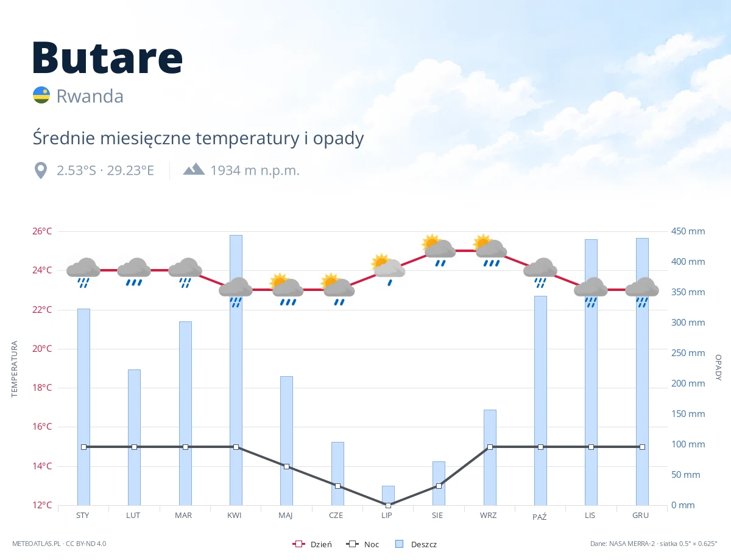Click the rainy cloud icon above PAŹ
The image size is (731, 560).
(540, 272)
